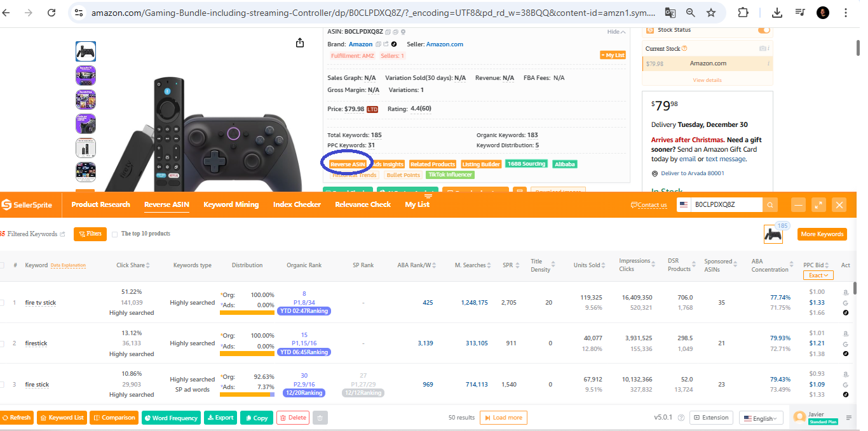
Task: Open the English language dropdown
Action: pos(761,418)
